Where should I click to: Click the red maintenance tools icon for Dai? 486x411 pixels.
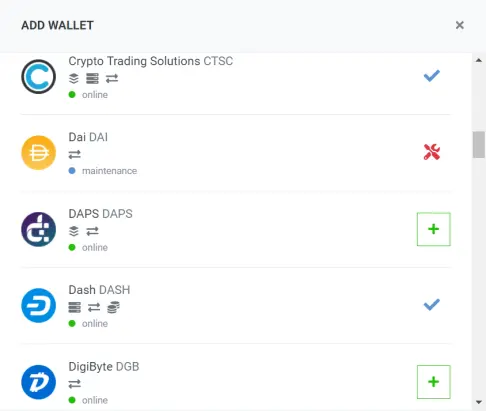tap(432, 152)
